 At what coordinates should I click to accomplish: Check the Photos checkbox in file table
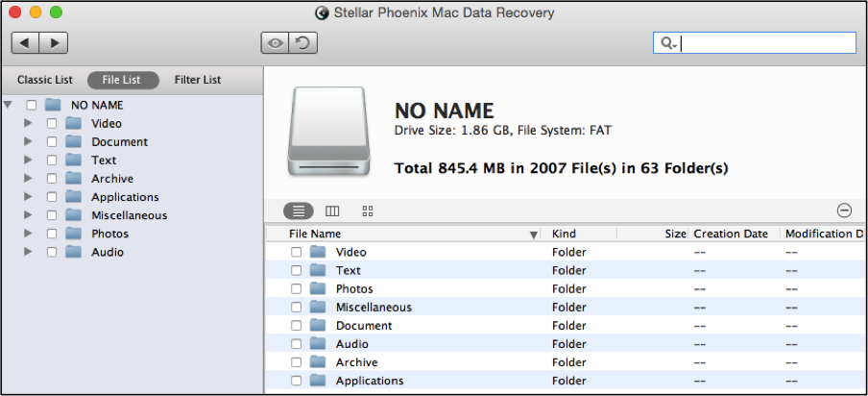[x=296, y=289]
